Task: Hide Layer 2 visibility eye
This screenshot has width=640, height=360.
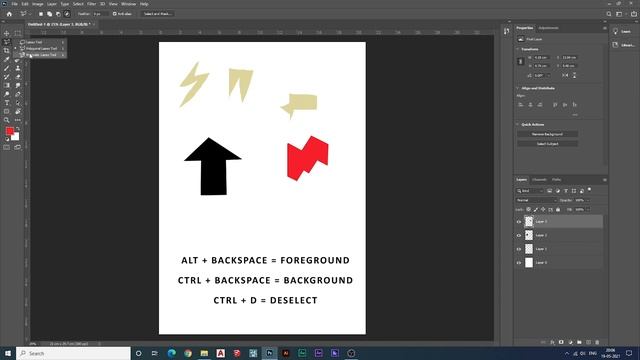Action: point(519,236)
